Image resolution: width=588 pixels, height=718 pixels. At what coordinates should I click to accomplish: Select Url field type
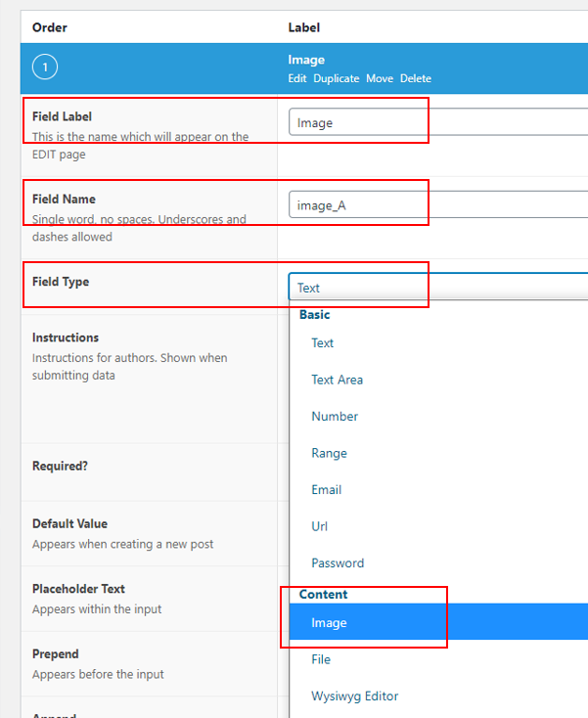320,526
